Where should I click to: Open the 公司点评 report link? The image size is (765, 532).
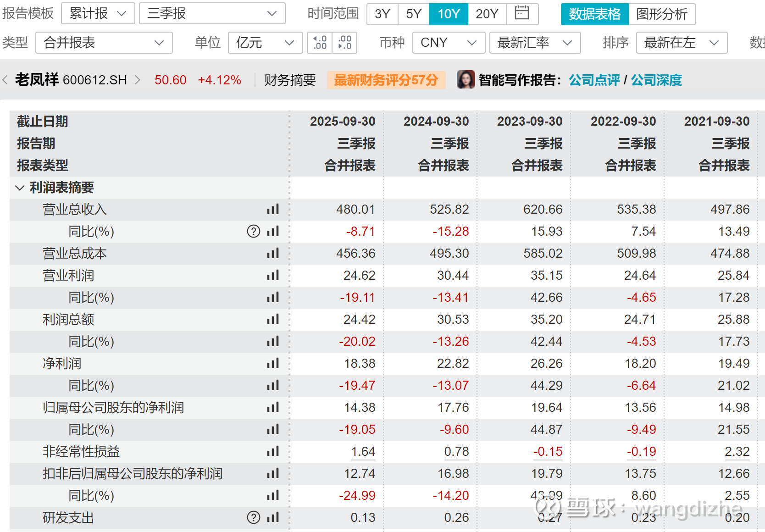(594, 80)
